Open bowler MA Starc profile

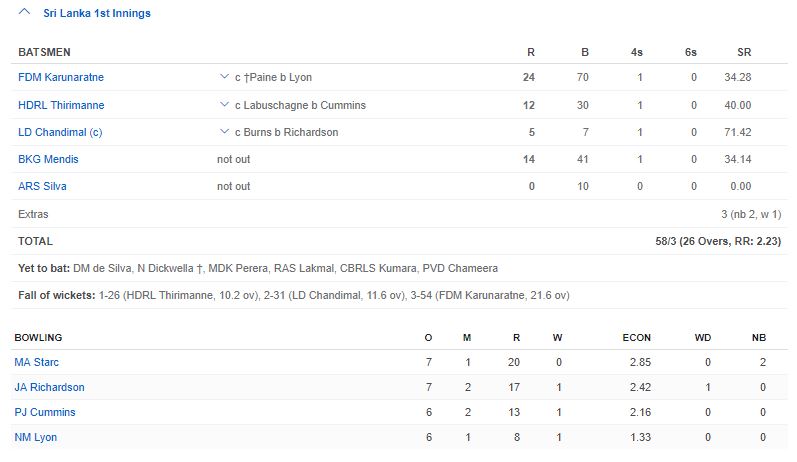click(36, 362)
